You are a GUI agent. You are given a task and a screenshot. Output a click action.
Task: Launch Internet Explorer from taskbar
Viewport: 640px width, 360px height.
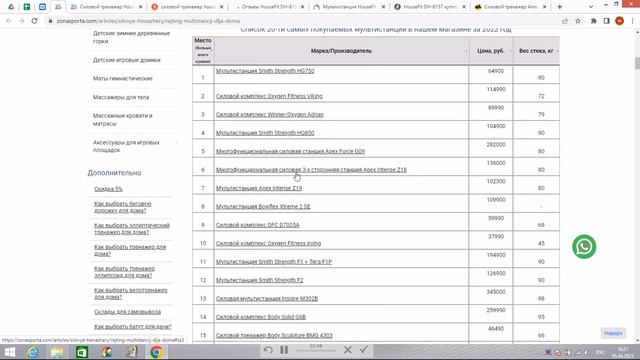33,352
